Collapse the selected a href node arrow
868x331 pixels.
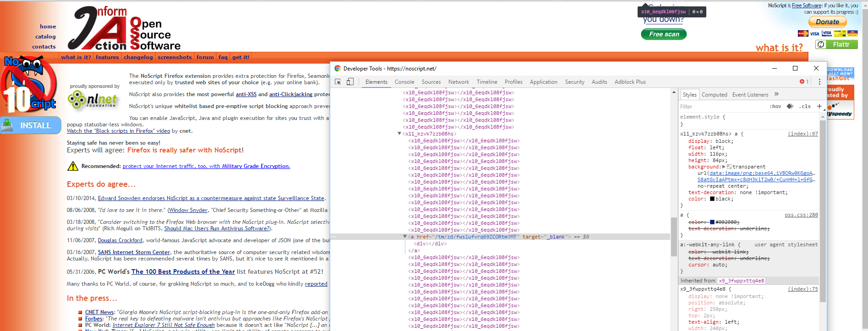point(405,237)
